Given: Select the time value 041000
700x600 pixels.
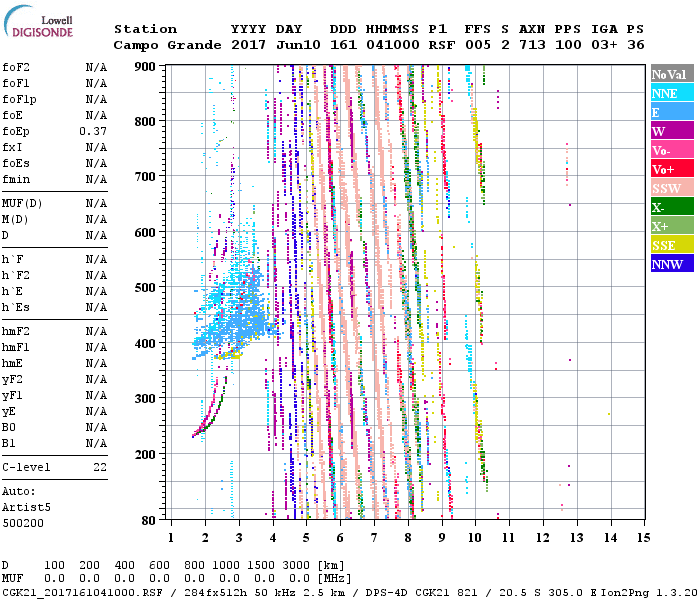Looking at the screenshot, I should tap(393, 45).
